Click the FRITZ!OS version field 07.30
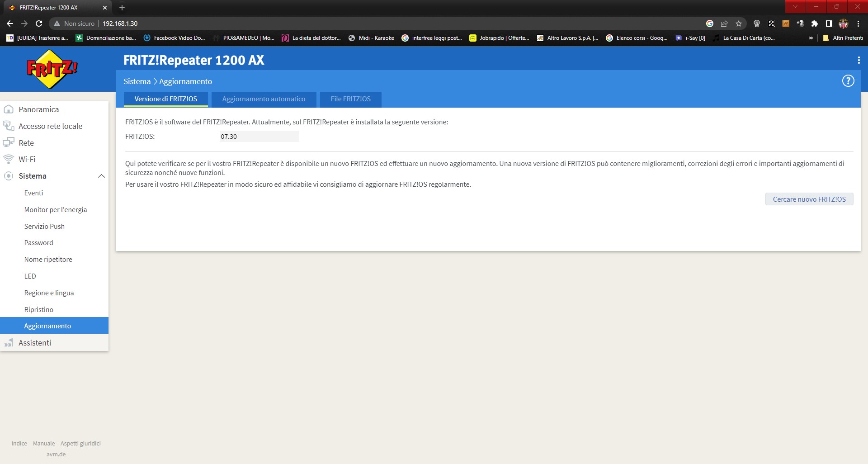 tap(259, 137)
